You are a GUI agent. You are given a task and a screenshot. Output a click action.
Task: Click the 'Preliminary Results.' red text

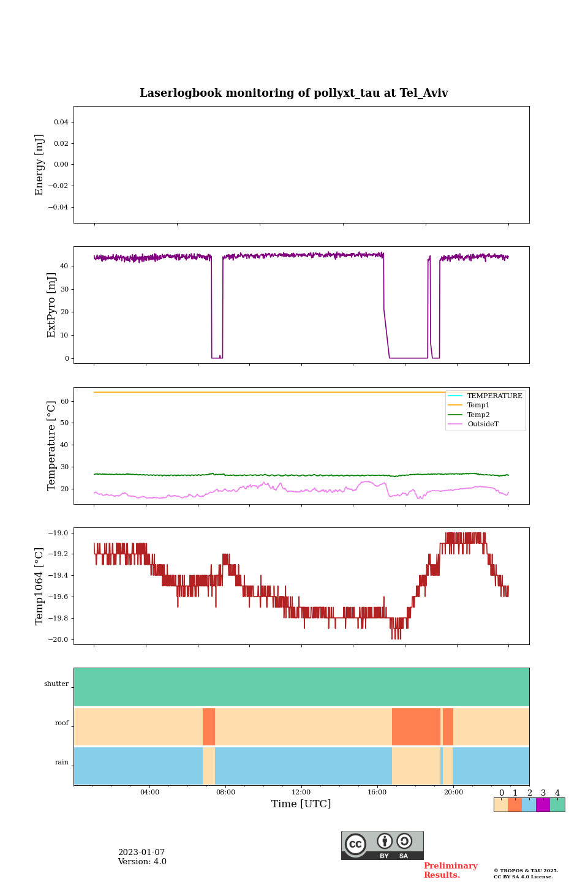pos(450,870)
